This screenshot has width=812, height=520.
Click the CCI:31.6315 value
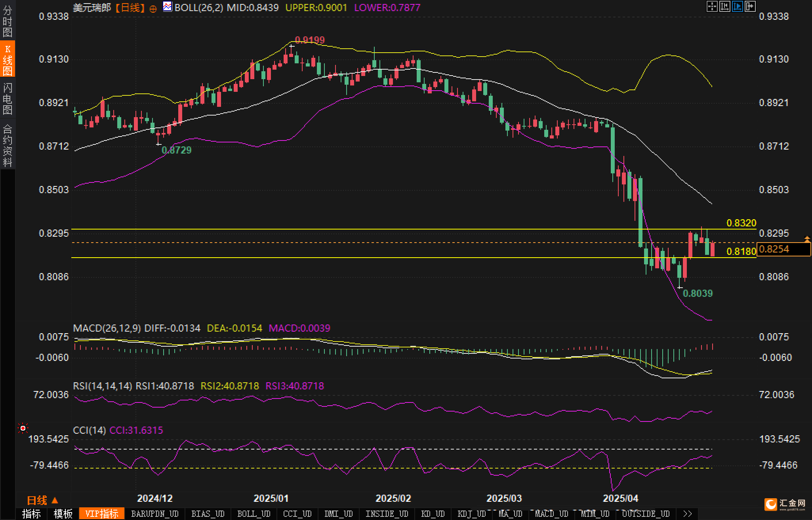(x=136, y=430)
